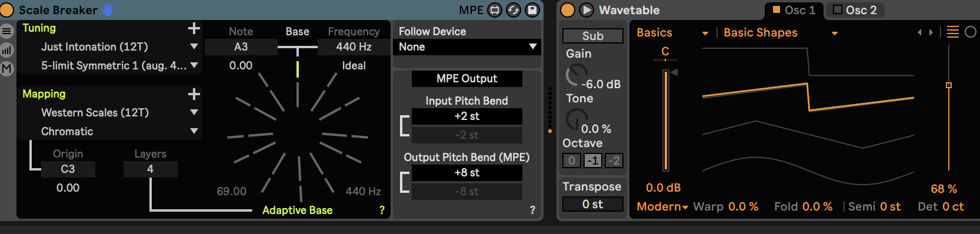Image resolution: width=980 pixels, height=234 pixels.
Task: Unfold the Wavetable device with triangle button
Action: click(586, 10)
